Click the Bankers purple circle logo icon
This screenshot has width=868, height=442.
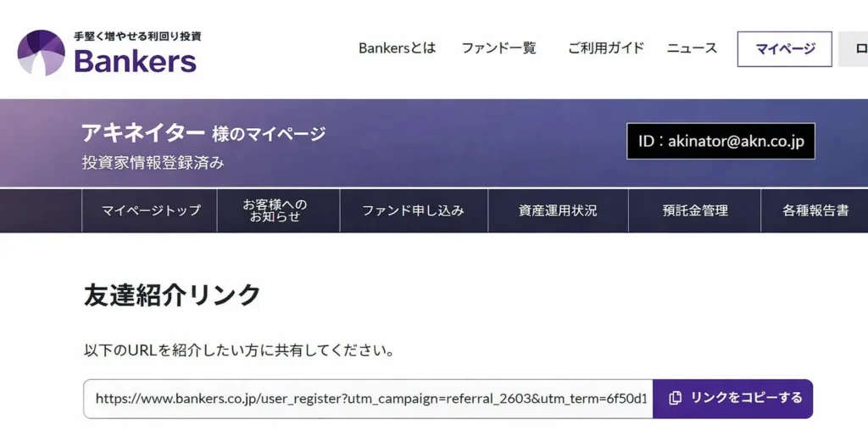tap(42, 53)
